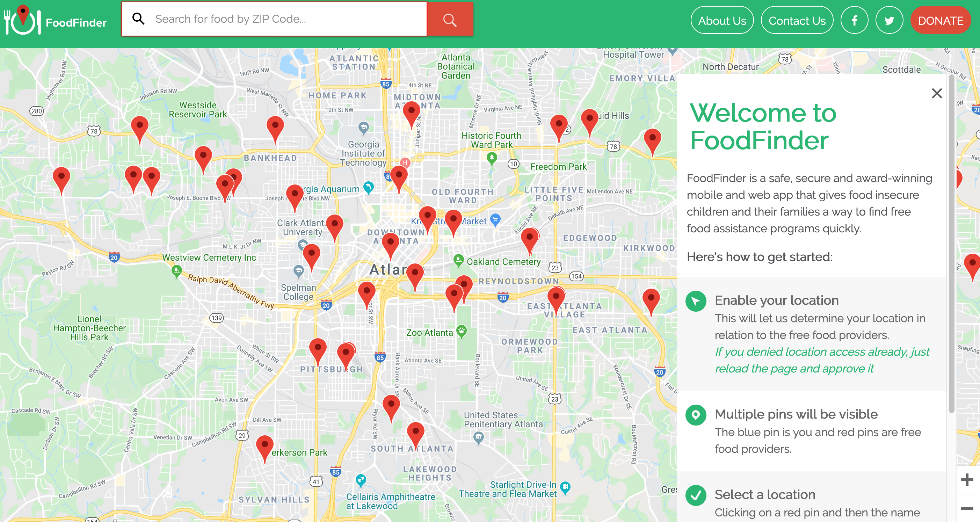The image size is (980, 522).
Task: Click the red search submit button
Action: 450,20
